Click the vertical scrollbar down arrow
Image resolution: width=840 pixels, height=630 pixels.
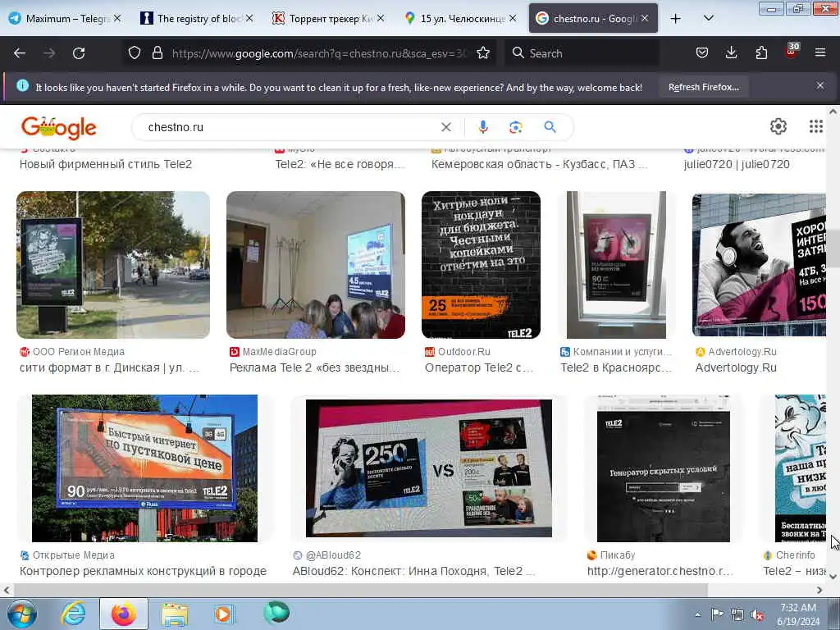click(x=833, y=577)
